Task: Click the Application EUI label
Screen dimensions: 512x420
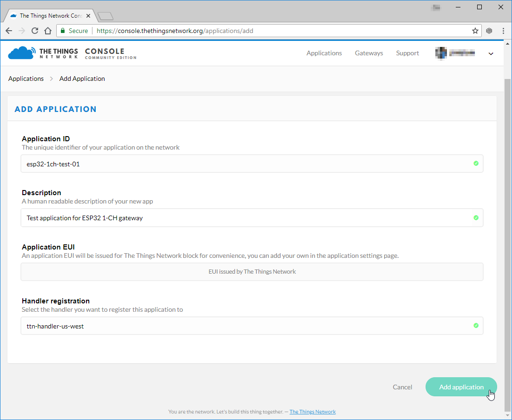Action: [x=48, y=247]
